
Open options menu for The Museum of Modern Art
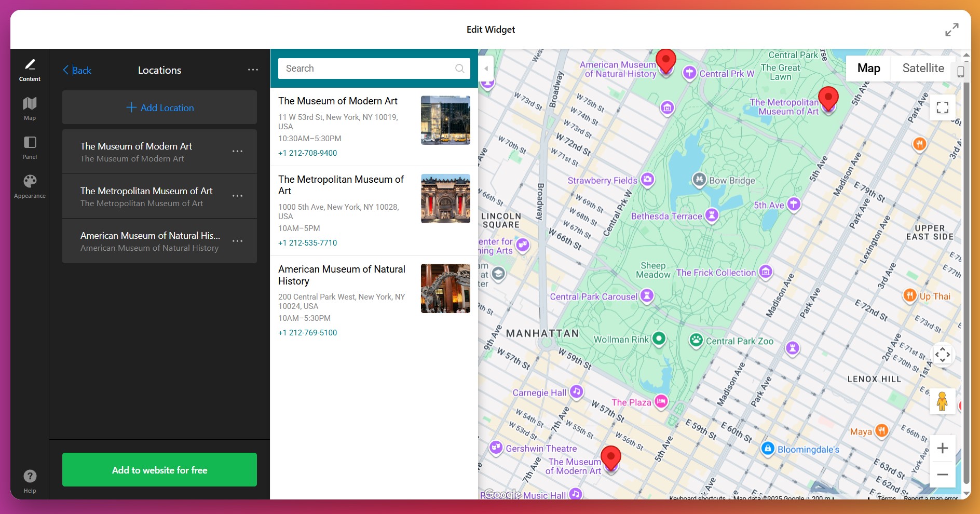click(238, 151)
